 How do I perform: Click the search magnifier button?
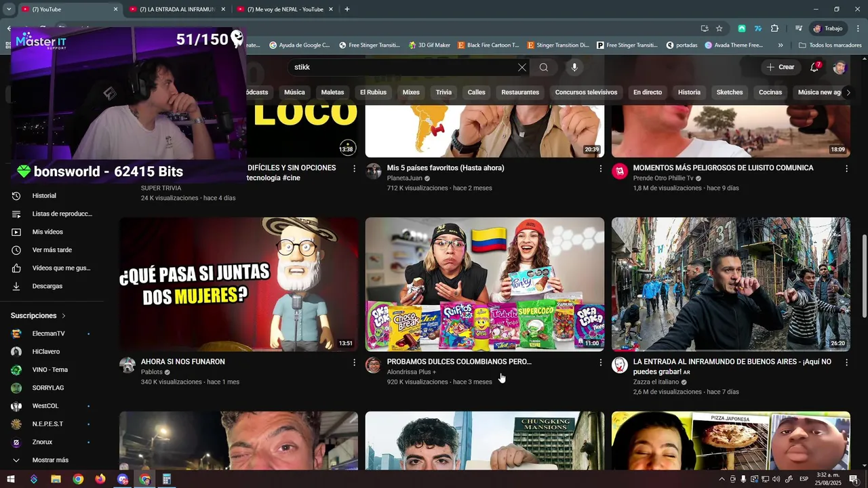click(544, 67)
